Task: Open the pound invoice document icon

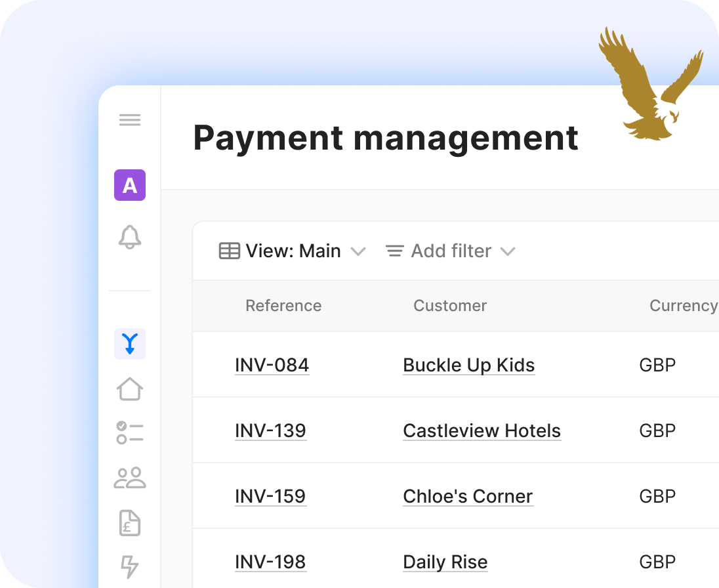Action: (x=130, y=523)
